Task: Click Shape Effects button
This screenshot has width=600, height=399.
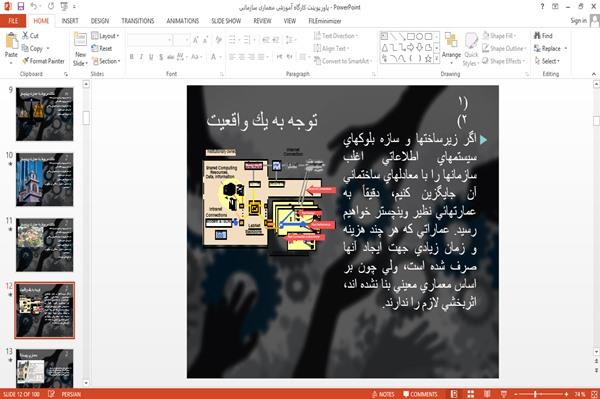Action: pyautogui.click(x=504, y=61)
